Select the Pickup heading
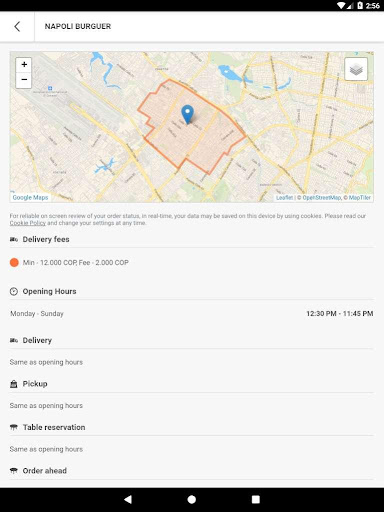Screen dimensions: 384x512 (35, 384)
